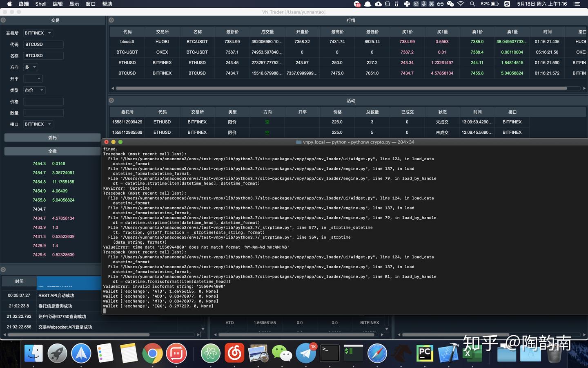Open the yellow Notes app in dock
The width and height of the screenshot is (588, 368).
pyautogui.click(x=129, y=353)
